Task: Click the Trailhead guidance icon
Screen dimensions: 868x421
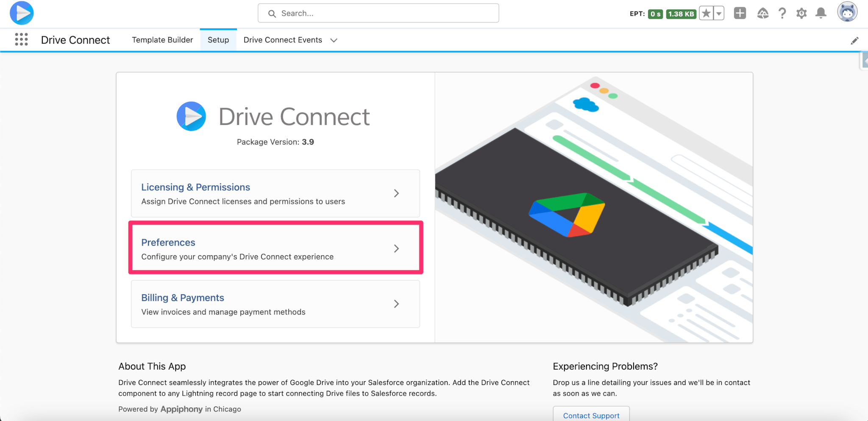Action: click(x=762, y=14)
